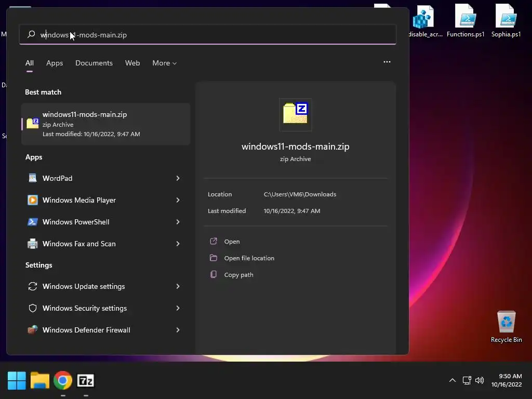Open Windows Update settings result
Screen dimensions: 532x399
tap(105, 286)
